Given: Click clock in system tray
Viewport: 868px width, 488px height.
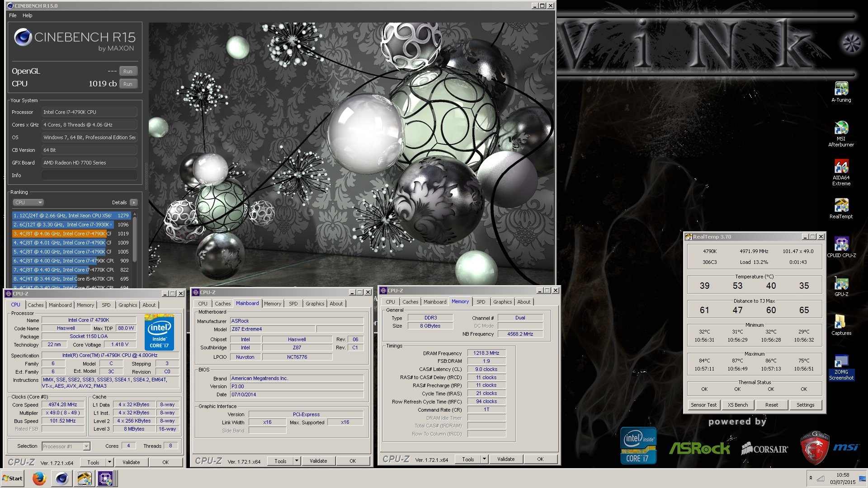Looking at the screenshot, I should [843, 479].
